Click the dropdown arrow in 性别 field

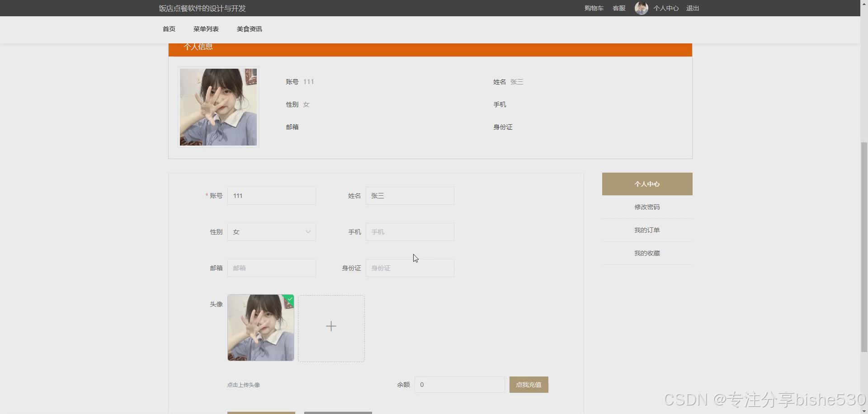click(308, 232)
